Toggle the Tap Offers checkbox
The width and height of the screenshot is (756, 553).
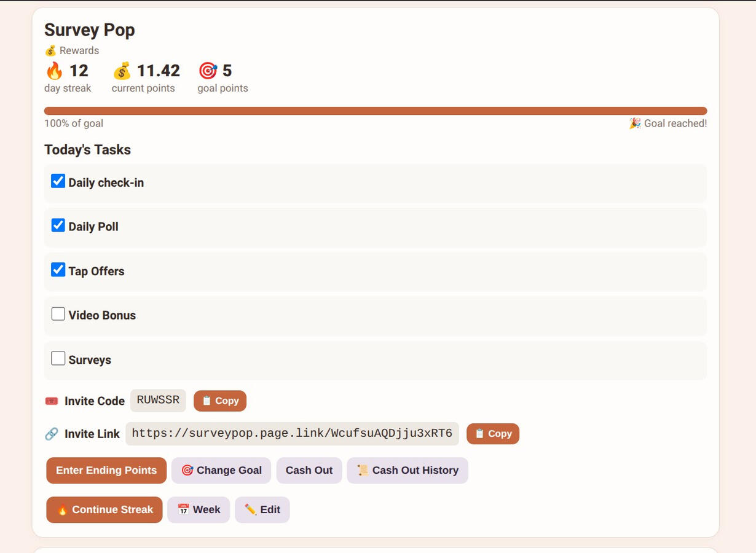click(58, 270)
